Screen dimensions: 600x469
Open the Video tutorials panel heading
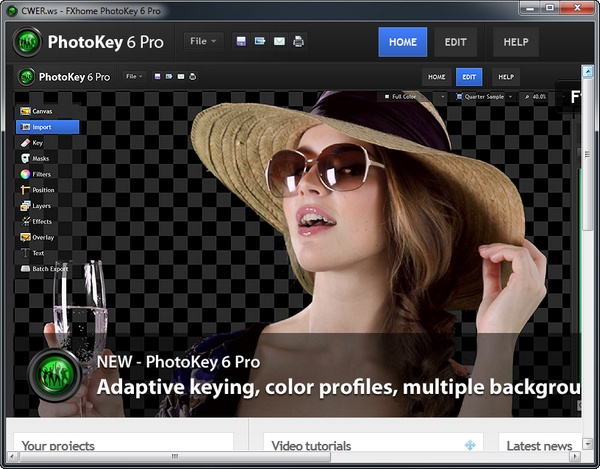click(x=311, y=445)
